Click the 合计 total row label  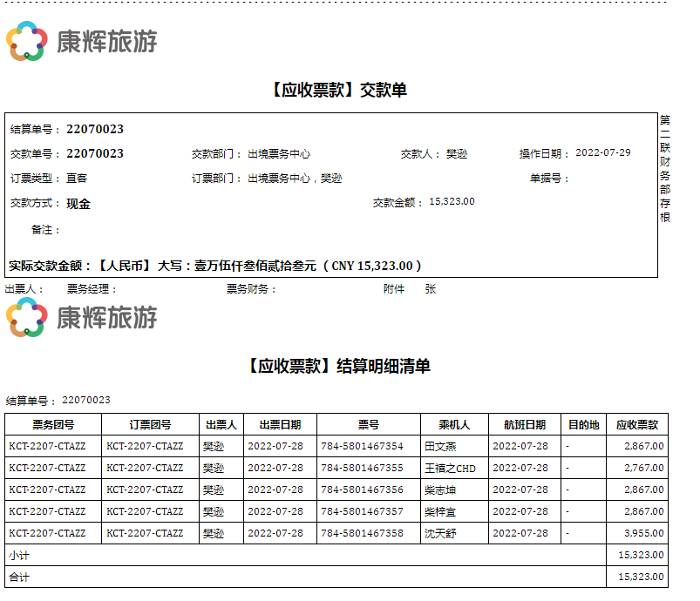pyautogui.click(x=18, y=577)
